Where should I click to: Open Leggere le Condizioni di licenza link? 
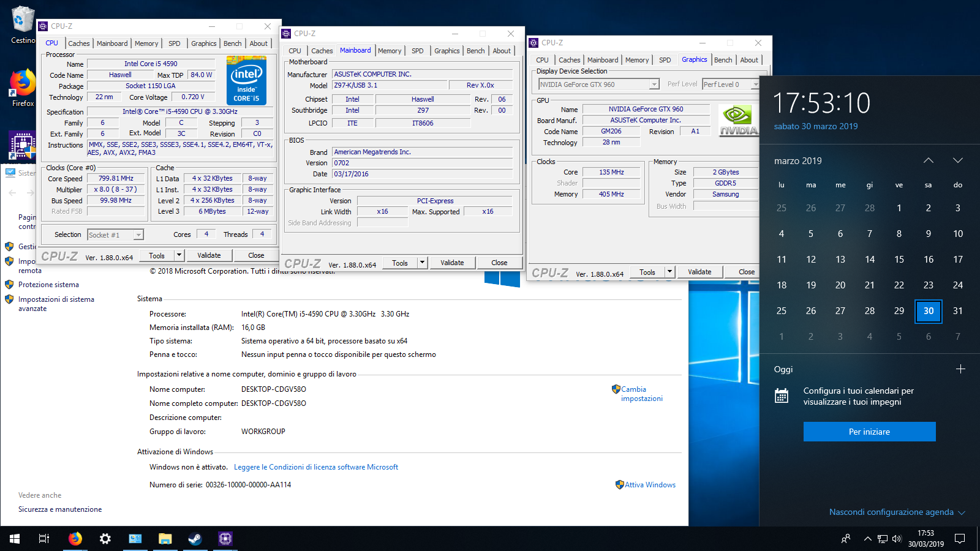316,467
